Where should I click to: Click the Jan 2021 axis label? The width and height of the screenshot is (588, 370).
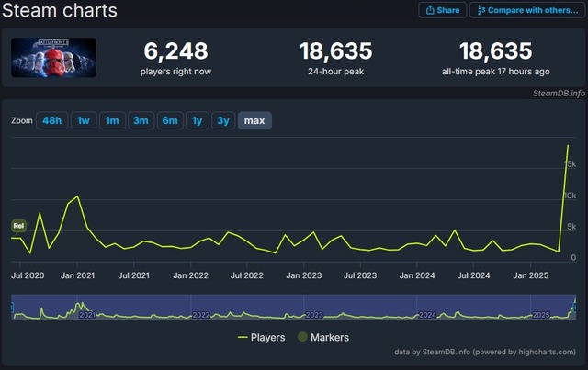pyautogui.click(x=77, y=275)
